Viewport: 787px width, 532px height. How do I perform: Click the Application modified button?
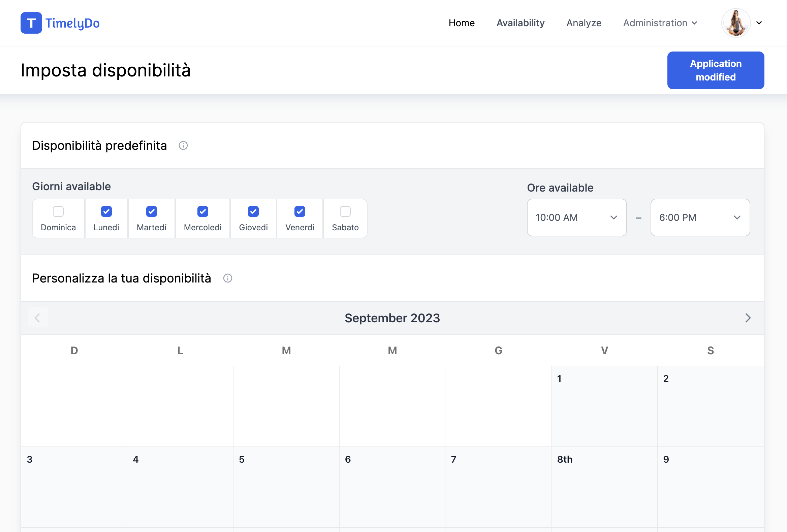pos(716,70)
